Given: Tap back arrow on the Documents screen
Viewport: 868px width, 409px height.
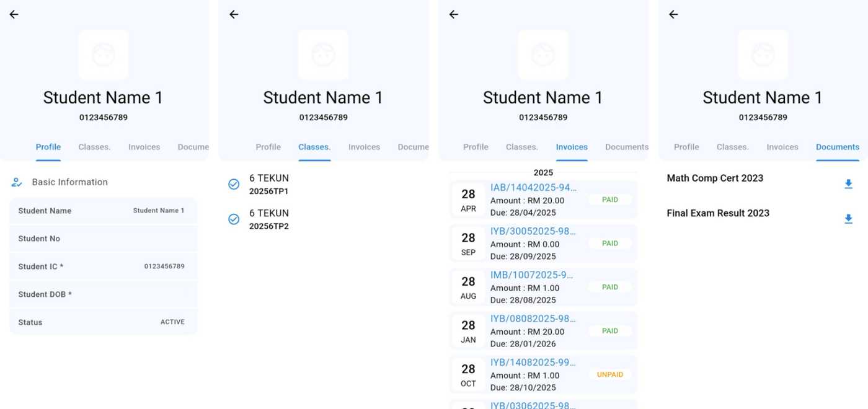Looking at the screenshot, I should 673,14.
